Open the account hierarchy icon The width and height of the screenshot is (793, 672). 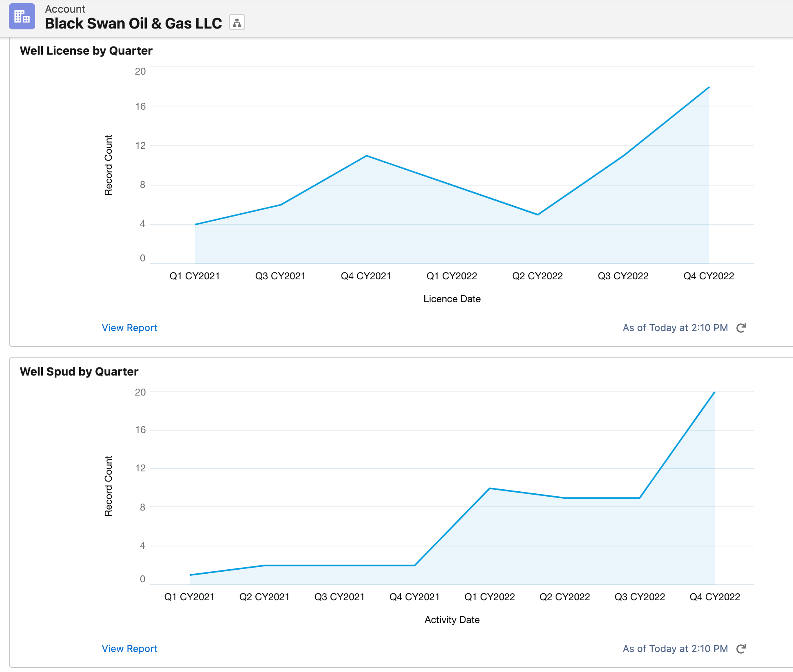pyautogui.click(x=237, y=22)
